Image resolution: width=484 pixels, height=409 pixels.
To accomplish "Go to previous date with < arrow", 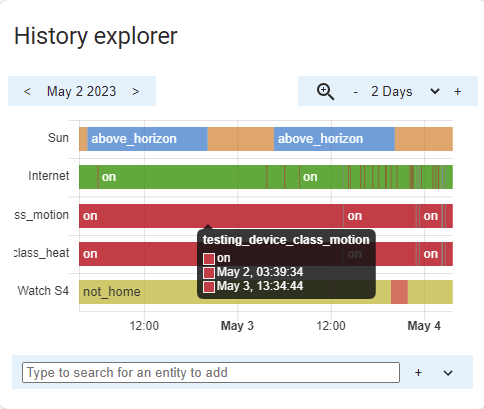I will tap(27, 91).
